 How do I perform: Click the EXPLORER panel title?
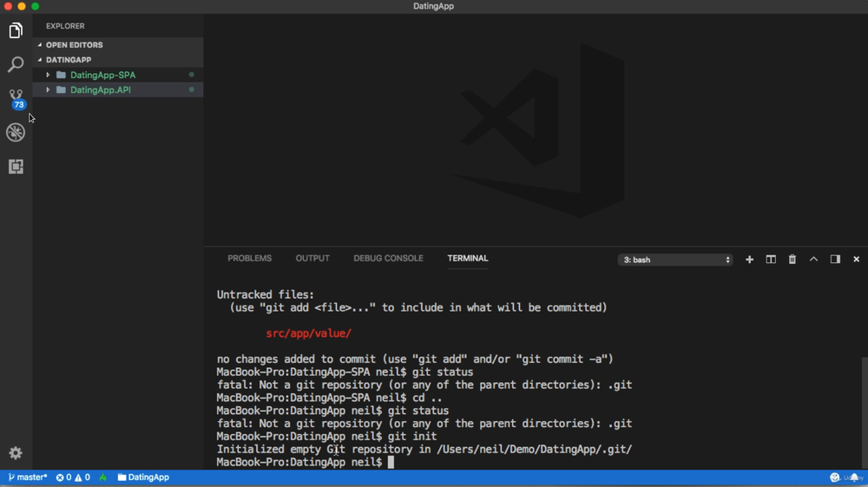(x=65, y=26)
